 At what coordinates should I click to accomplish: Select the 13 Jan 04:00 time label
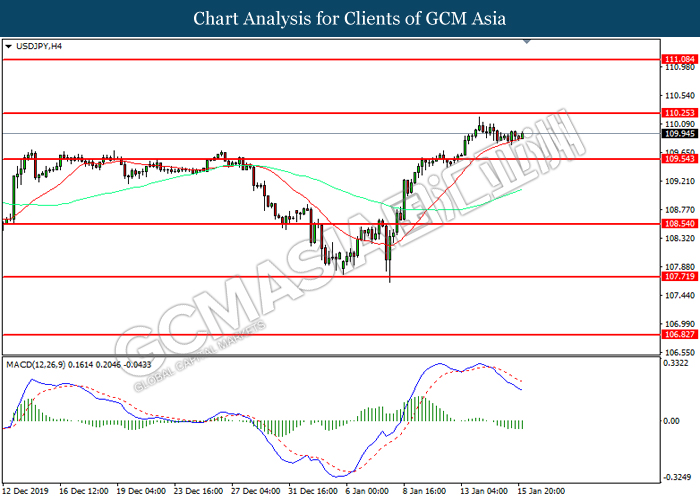(483, 491)
